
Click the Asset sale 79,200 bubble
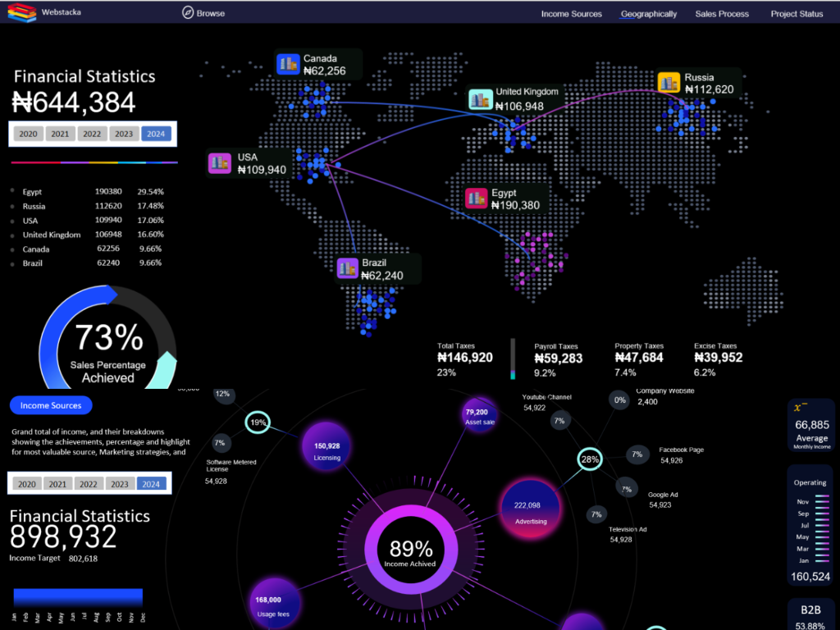pyautogui.click(x=479, y=415)
